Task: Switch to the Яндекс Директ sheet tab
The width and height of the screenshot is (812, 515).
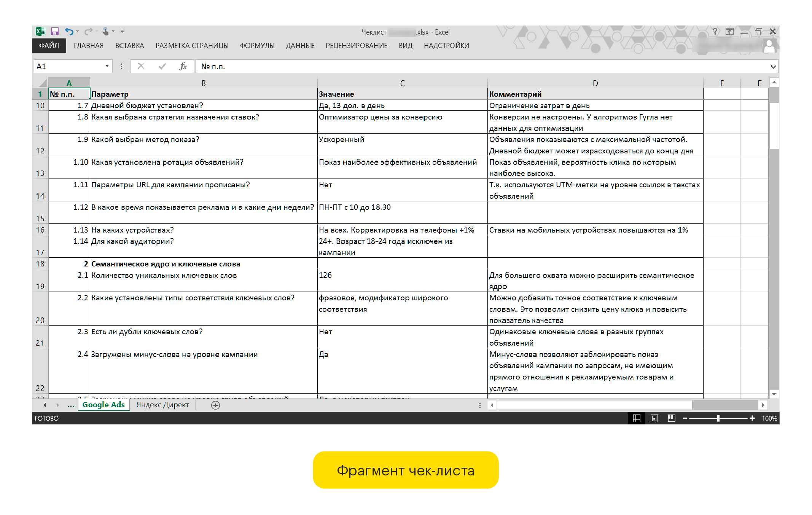Action: coord(162,405)
